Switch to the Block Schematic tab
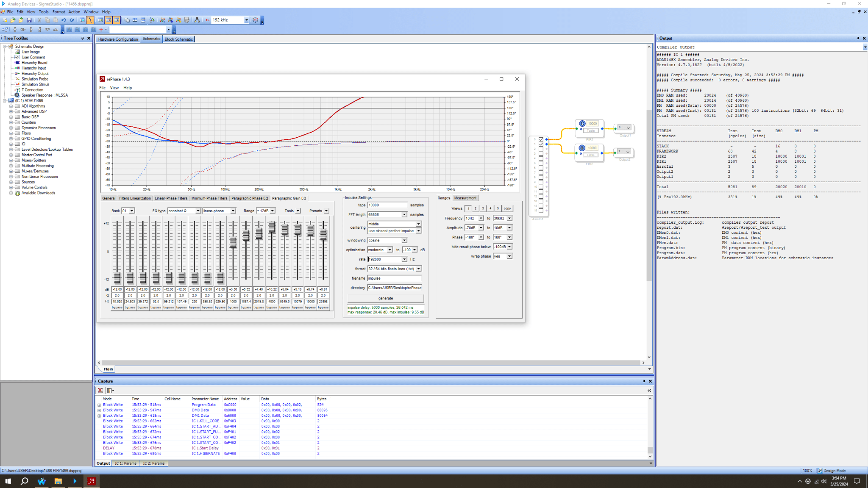 pyautogui.click(x=178, y=39)
